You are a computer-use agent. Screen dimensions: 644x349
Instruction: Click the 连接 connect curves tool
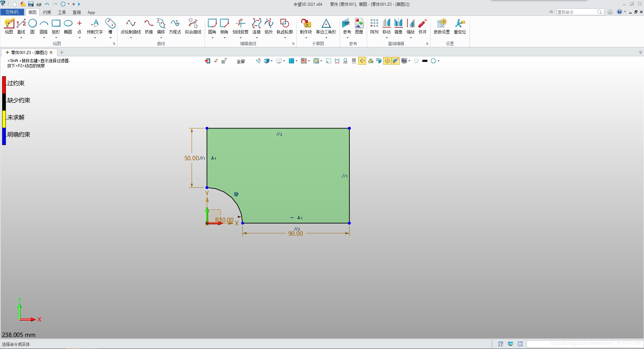[x=257, y=26]
